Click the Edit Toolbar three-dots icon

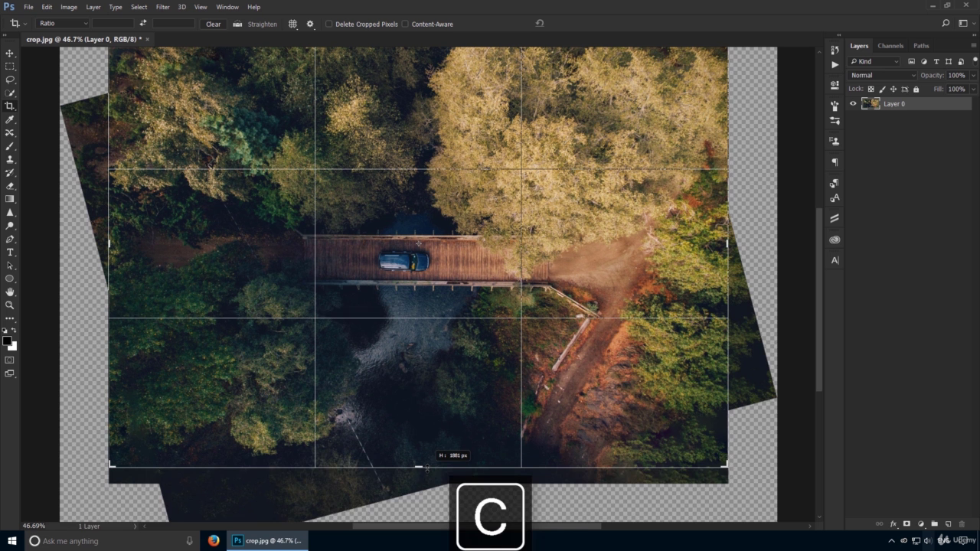[10, 318]
